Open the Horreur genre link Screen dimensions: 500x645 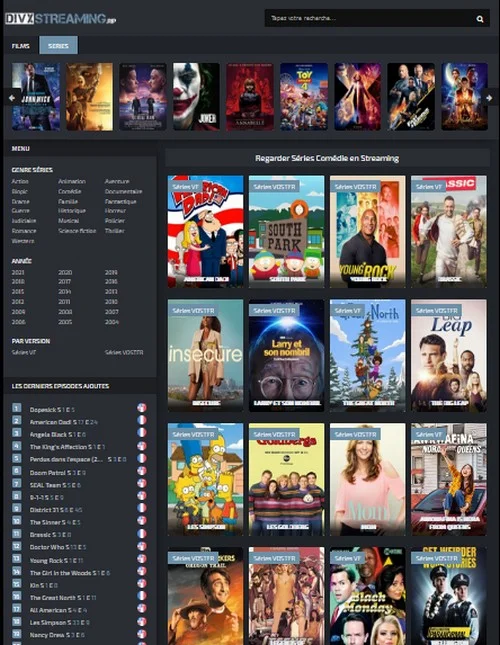click(x=115, y=211)
